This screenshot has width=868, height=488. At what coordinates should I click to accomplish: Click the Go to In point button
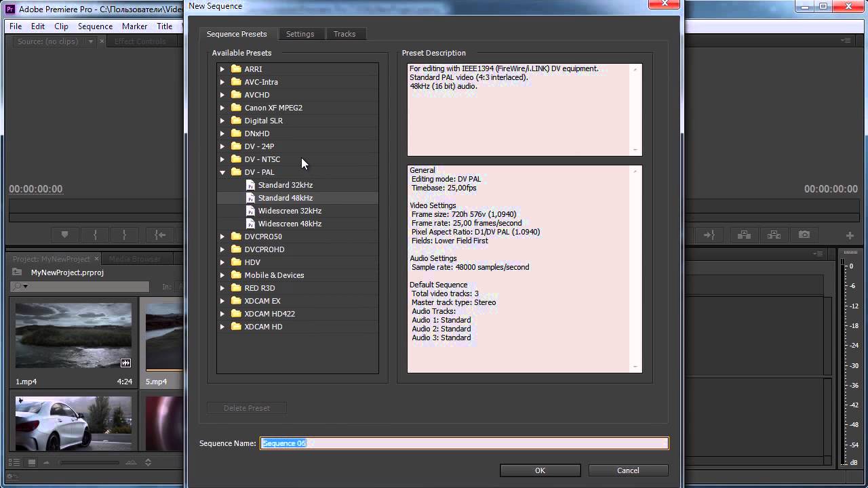coord(160,235)
